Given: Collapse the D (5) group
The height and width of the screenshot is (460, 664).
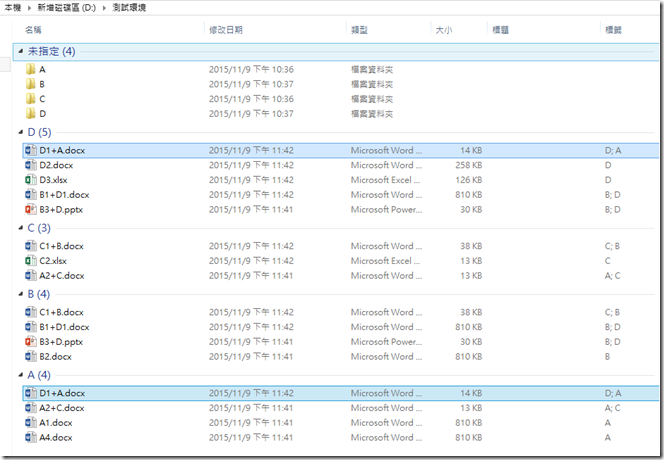Looking at the screenshot, I should tap(21, 132).
